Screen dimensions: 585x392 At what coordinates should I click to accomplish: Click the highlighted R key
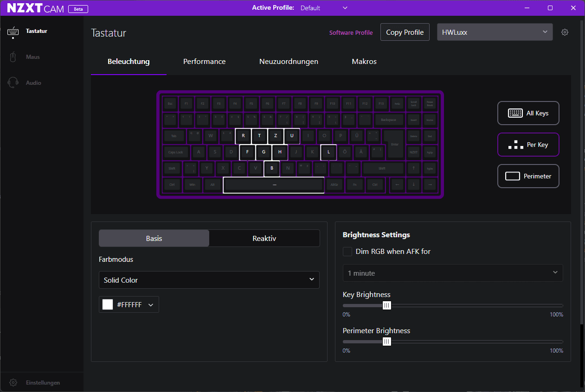[x=243, y=136]
